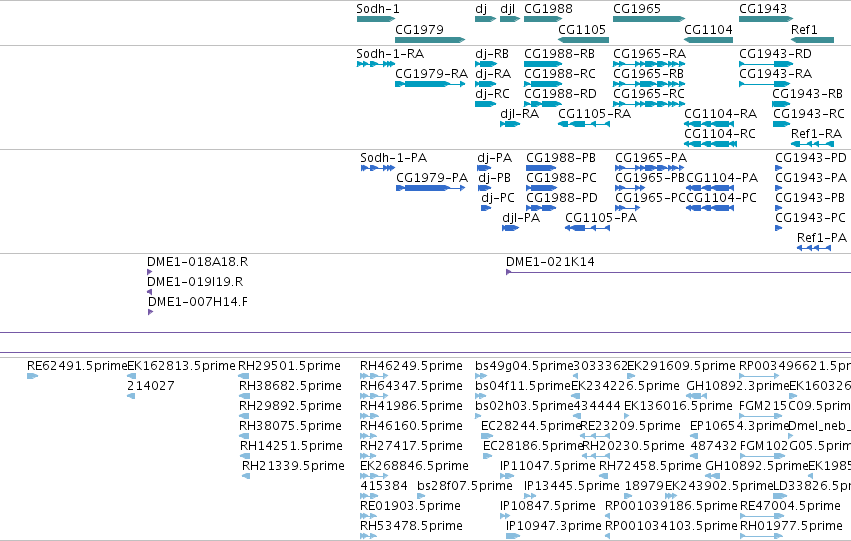Select BAC end DME1-018A18.R

[150, 272]
